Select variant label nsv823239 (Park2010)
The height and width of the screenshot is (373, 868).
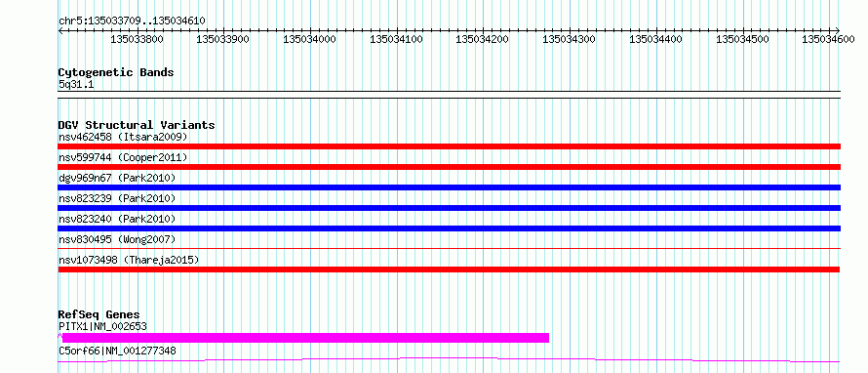coord(117,198)
